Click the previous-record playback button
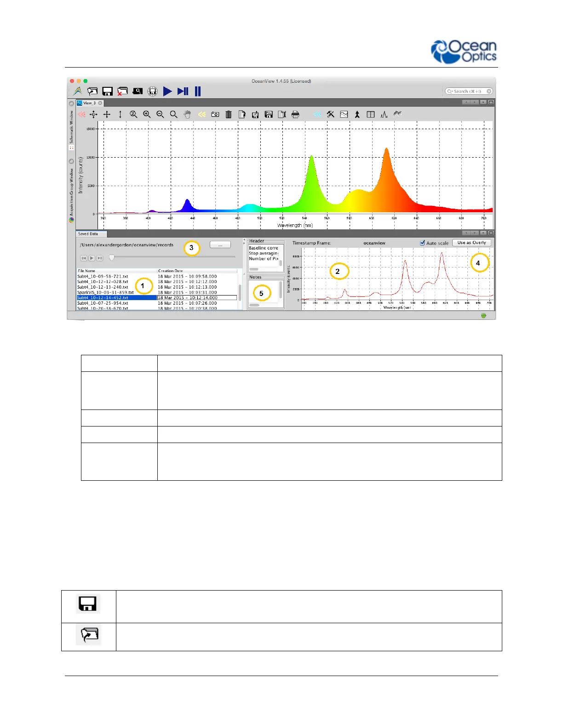This screenshot has width=563, height=728. tap(84, 258)
